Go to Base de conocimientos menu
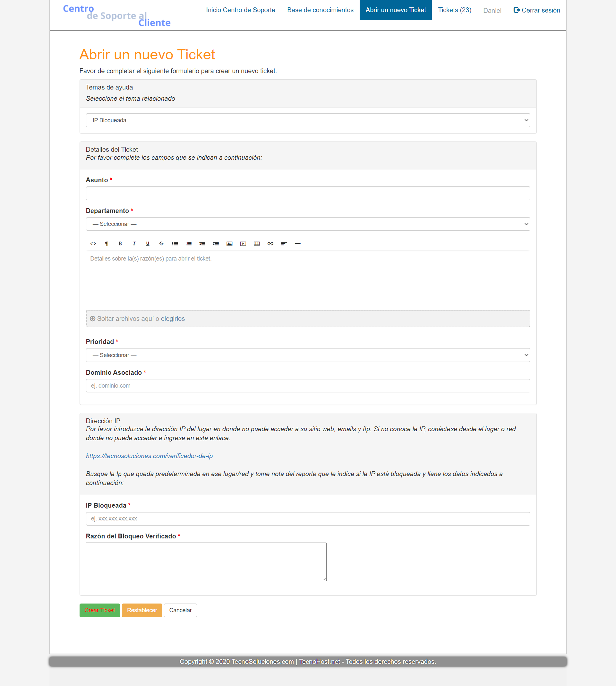The height and width of the screenshot is (686, 616). coord(320,10)
